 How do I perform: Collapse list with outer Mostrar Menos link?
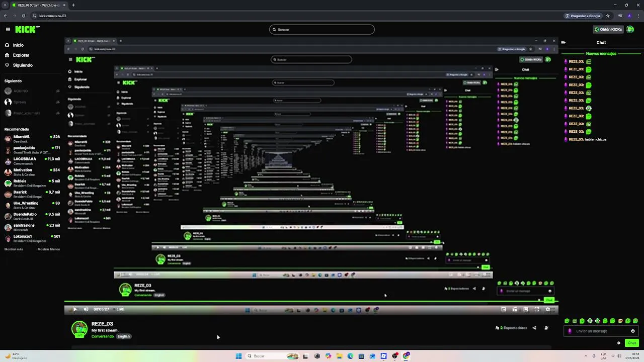49,249
